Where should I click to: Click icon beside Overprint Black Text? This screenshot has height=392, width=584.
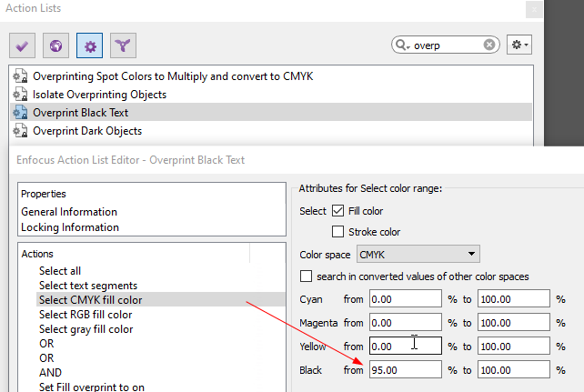coord(20,113)
